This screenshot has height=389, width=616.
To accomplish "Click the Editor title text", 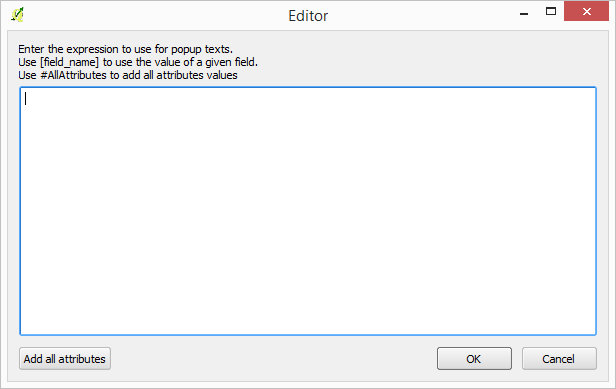I will click(308, 16).
